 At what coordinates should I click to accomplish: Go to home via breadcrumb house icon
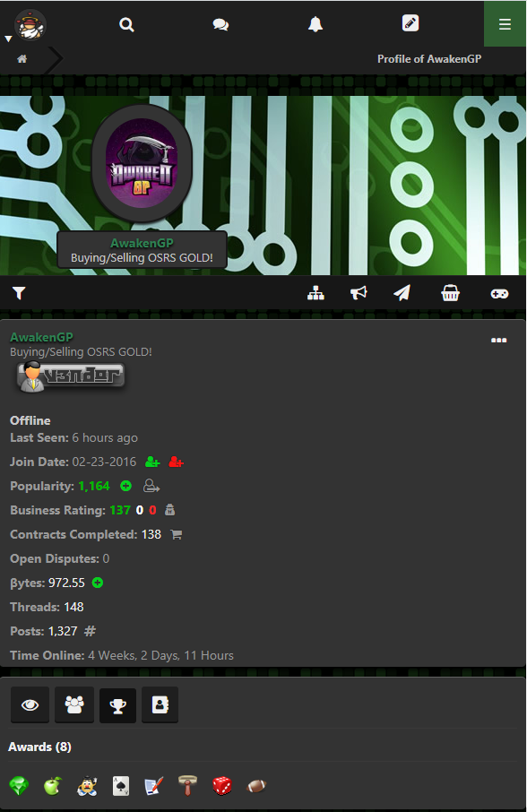click(x=22, y=59)
